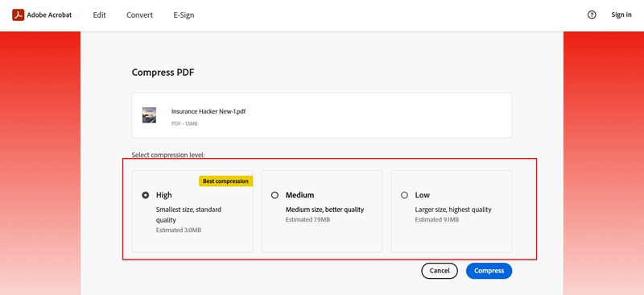The height and width of the screenshot is (295, 644).
Task: Click the Sign in link
Action: coord(621,15)
